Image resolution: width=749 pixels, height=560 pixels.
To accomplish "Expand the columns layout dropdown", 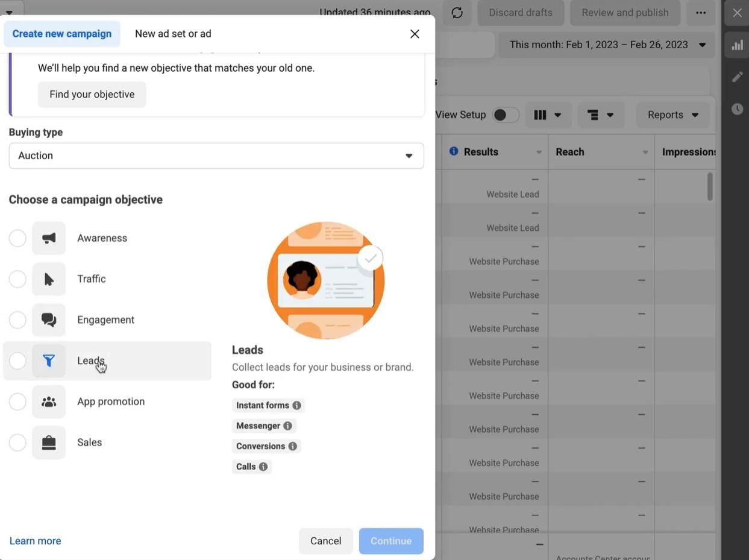I will (548, 115).
